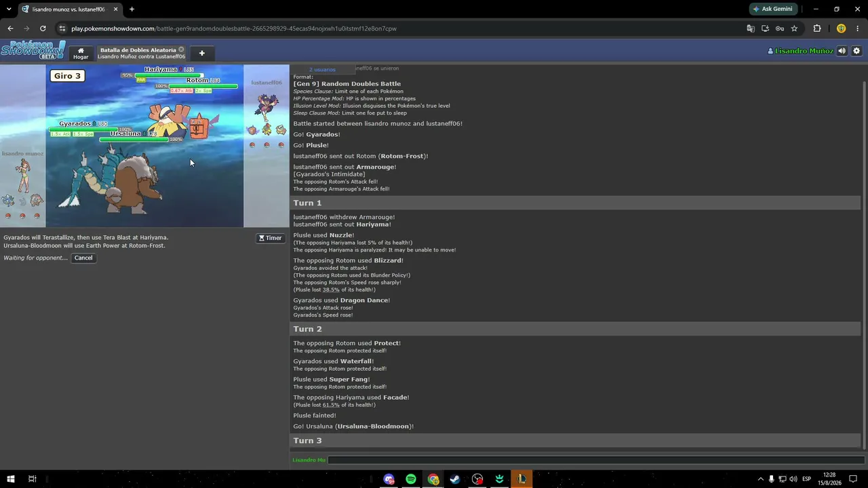This screenshot has width=868, height=488.
Task: Inspect the opposing Rotom-Frost sprite
Action: [x=199, y=126]
